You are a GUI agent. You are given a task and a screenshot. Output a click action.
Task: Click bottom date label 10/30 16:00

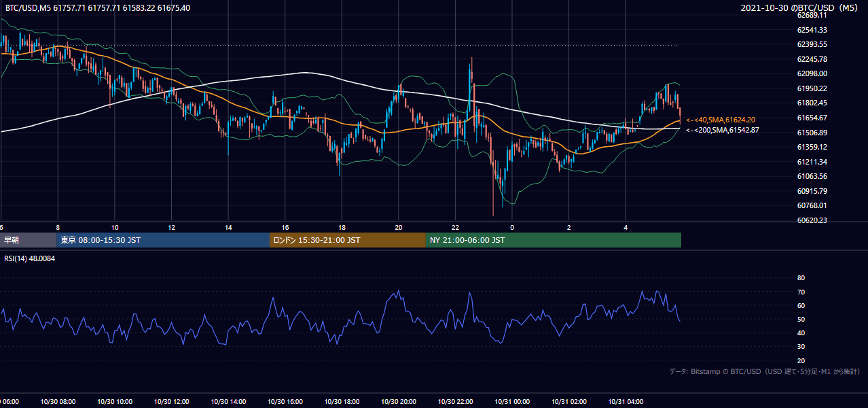[285, 402]
